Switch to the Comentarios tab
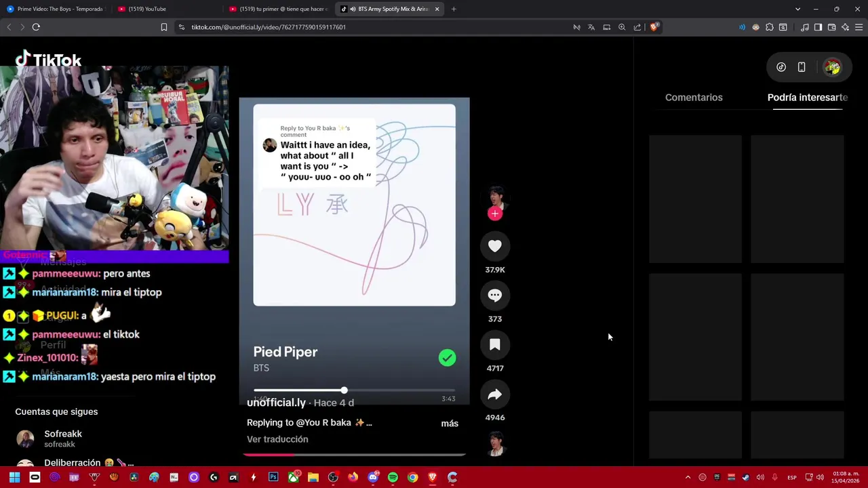The image size is (868, 488). 694,98
